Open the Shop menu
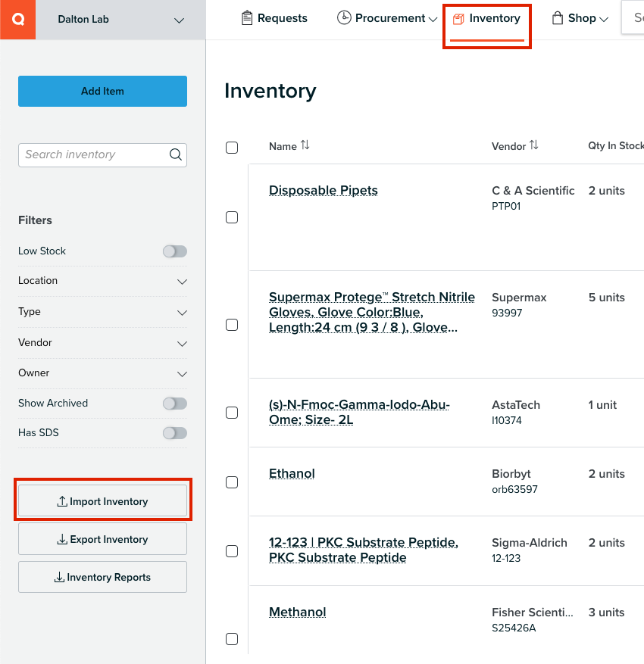The height and width of the screenshot is (664, 644). (x=580, y=18)
